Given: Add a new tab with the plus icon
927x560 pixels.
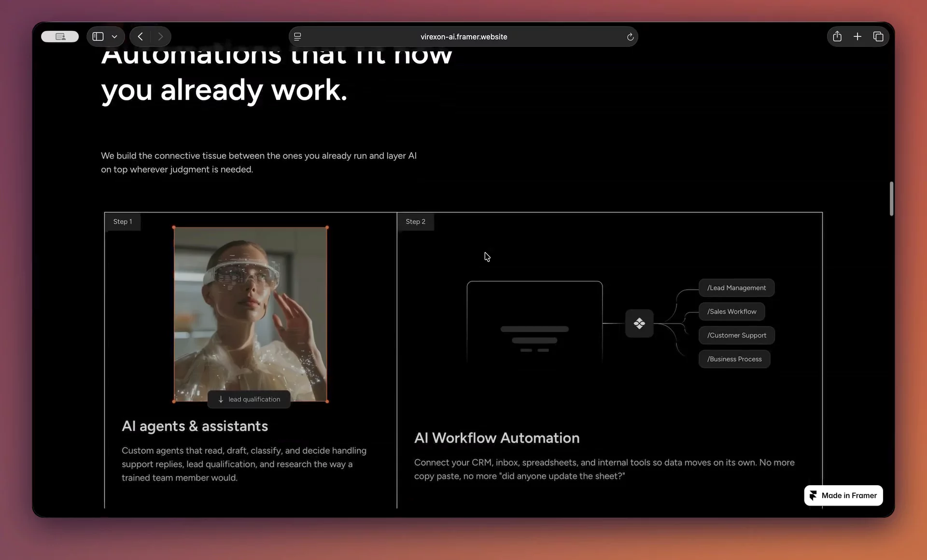Looking at the screenshot, I should point(857,37).
